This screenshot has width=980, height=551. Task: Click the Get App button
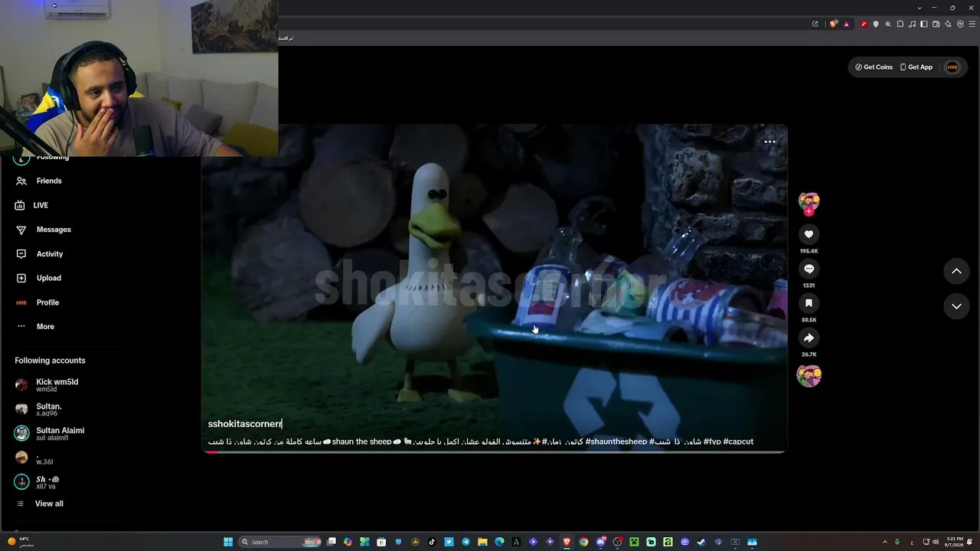[x=916, y=67]
